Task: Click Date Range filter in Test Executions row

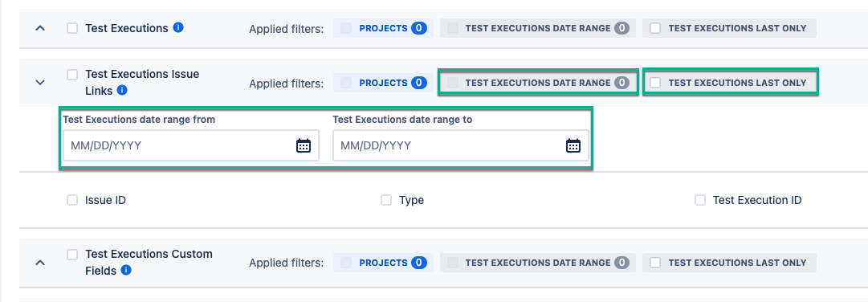Action: click(538, 28)
